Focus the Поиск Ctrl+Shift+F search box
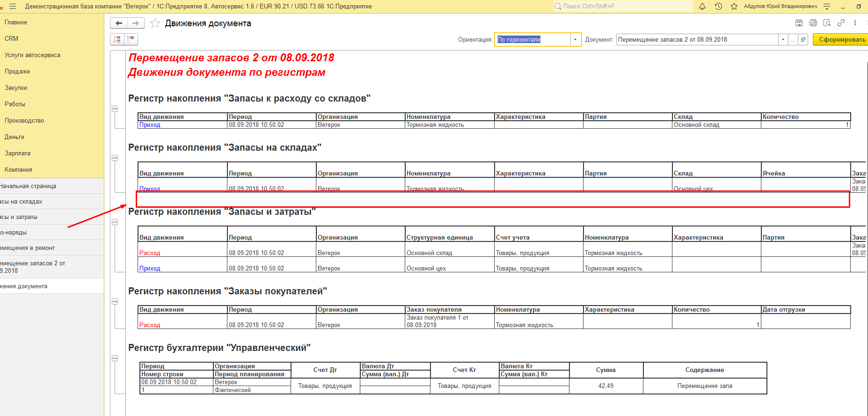Image resolution: width=868 pixels, height=416 pixels. (x=623, y=7)
